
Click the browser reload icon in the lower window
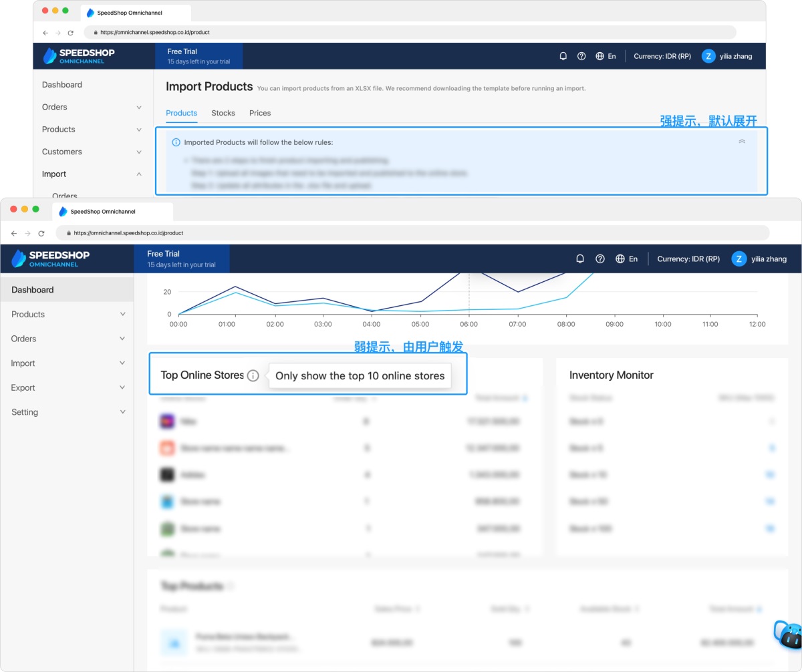point(41,233)
